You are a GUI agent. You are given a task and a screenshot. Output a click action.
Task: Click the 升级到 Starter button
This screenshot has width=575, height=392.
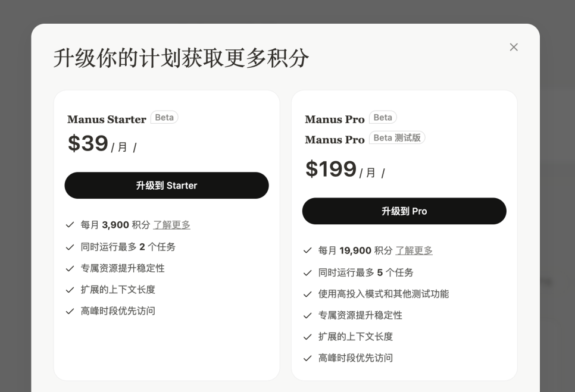(167, 186)
